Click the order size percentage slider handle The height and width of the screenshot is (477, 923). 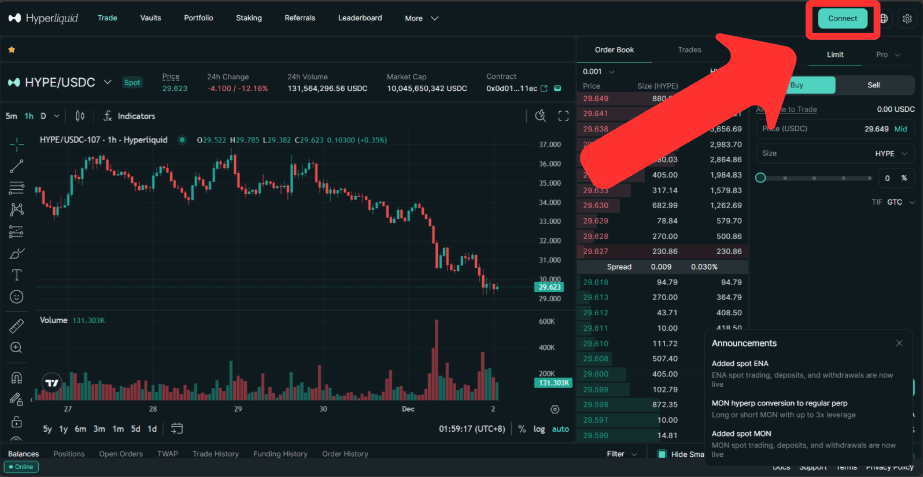tap(761, 178)
